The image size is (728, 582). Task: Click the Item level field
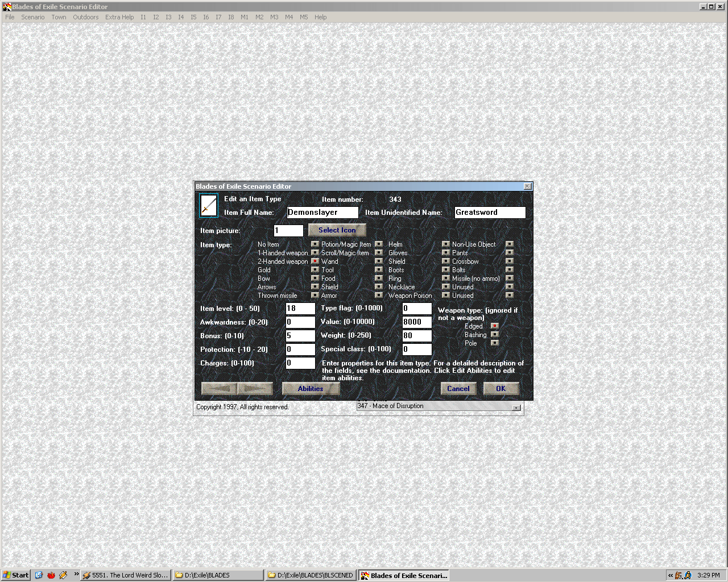point(300,309)
